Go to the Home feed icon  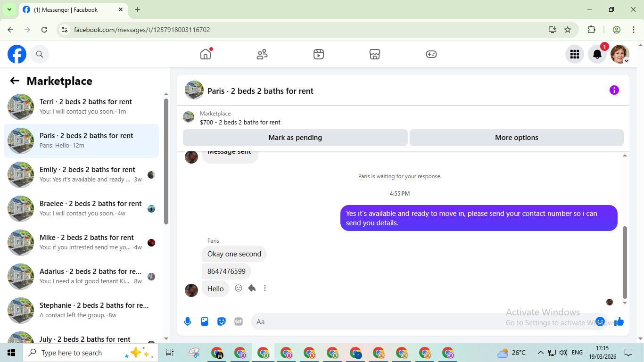(206, 54)
